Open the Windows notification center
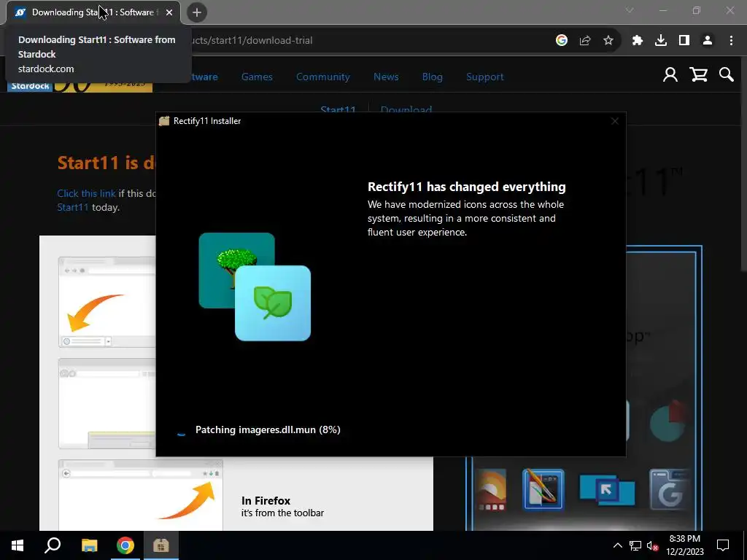The width and height of the screenshot is (747, 560). (723, 545)
